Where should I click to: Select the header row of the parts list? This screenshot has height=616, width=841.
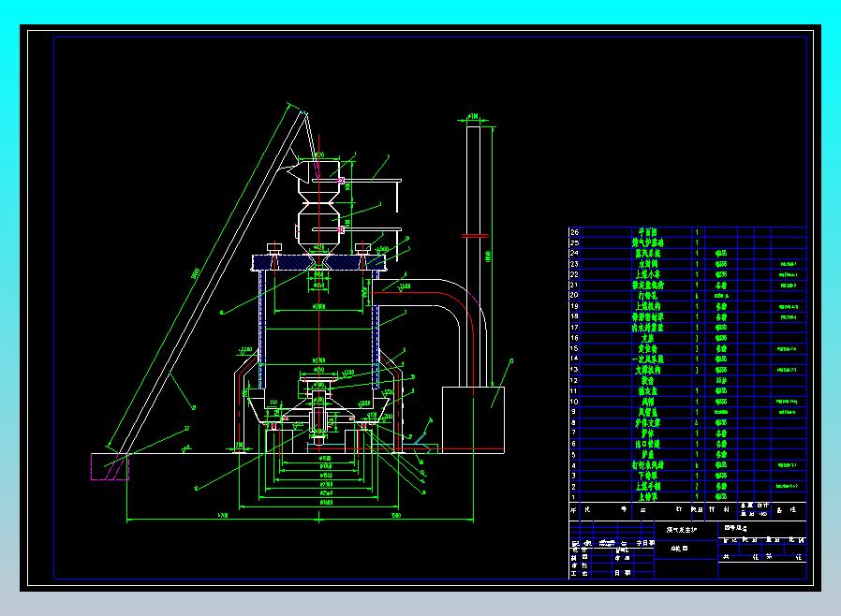pos(687,511)
